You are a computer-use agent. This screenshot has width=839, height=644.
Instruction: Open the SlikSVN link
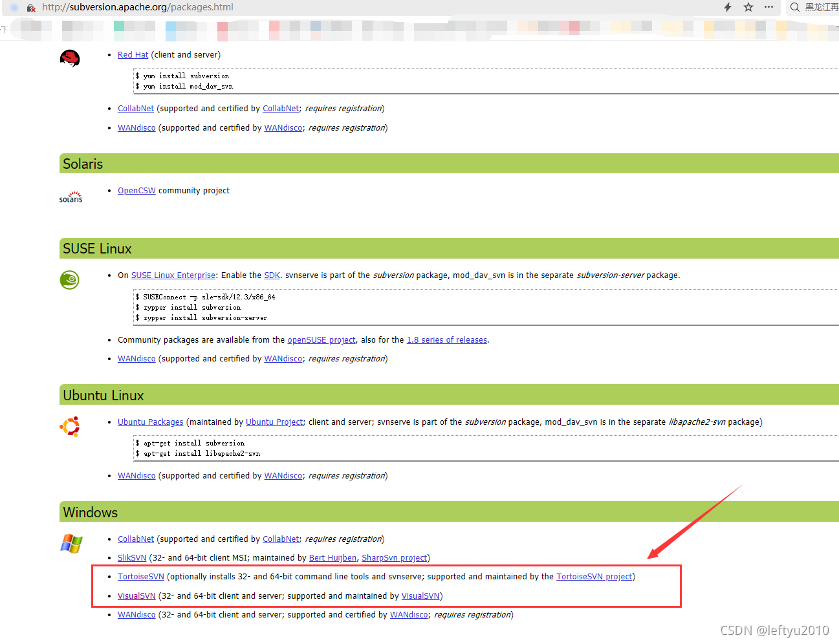(x=132, y=558)
